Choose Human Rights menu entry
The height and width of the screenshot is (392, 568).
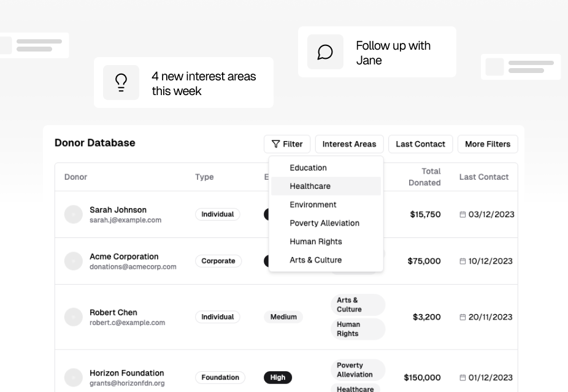pos(326,242)
